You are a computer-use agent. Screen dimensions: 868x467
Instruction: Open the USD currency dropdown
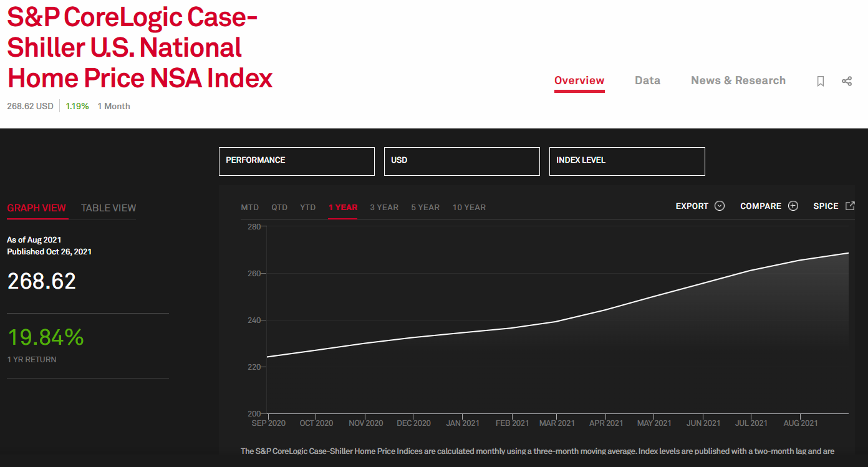coord(462,161)
